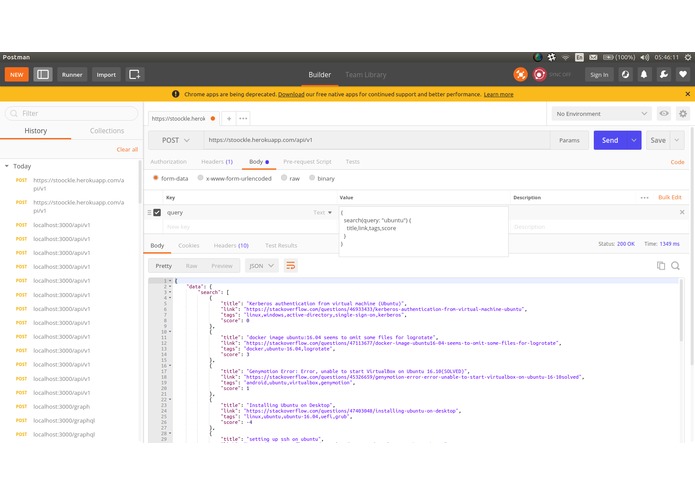This screenshot has width=695, height=494.
Task: Click the Params button
Action: pos(569,140)
